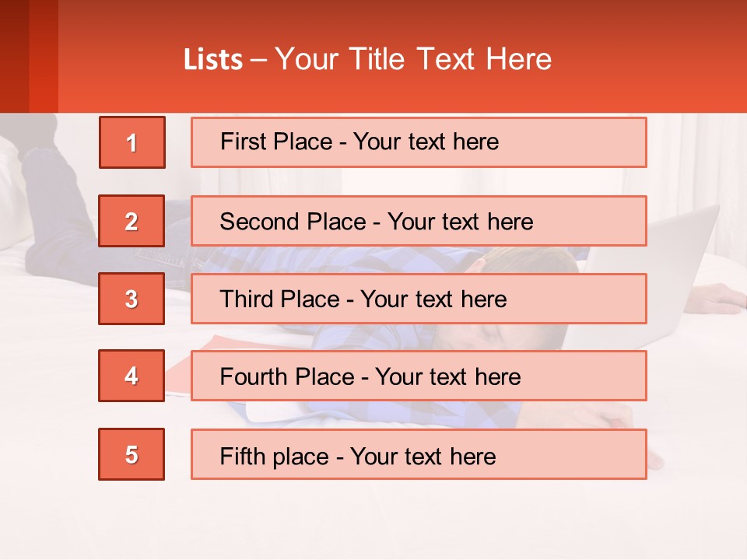Click the number 3 box

[x=132, y=299]
